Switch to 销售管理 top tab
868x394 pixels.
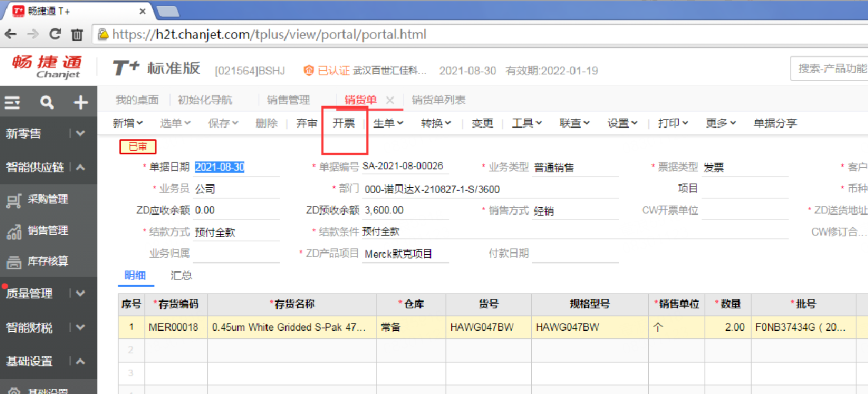[288, 100]
